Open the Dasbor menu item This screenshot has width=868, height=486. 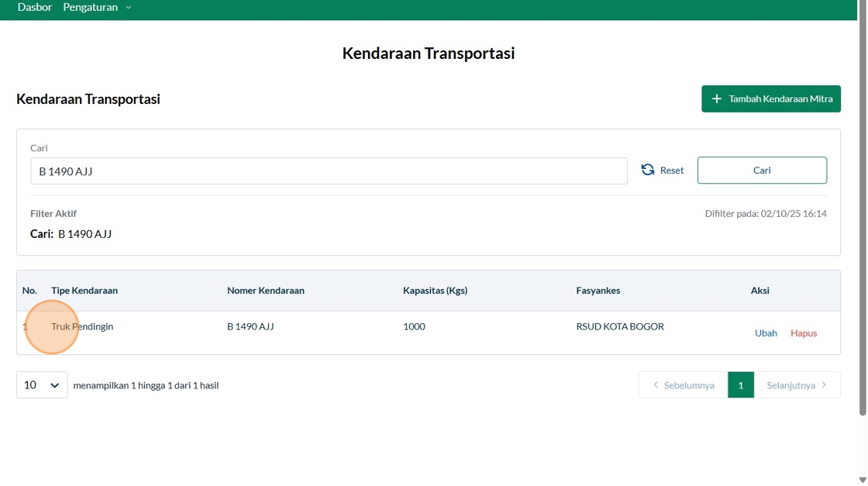click(x=34, y=7)
